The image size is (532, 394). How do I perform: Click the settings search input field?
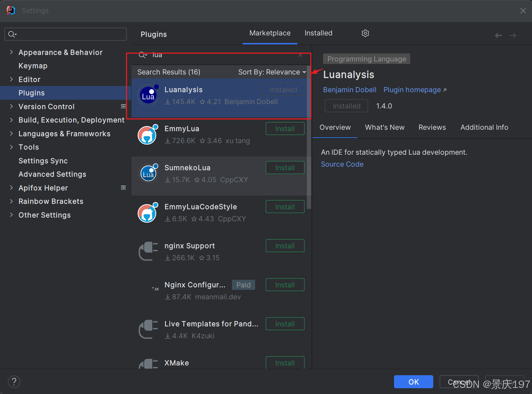click(x=65, y=34)
